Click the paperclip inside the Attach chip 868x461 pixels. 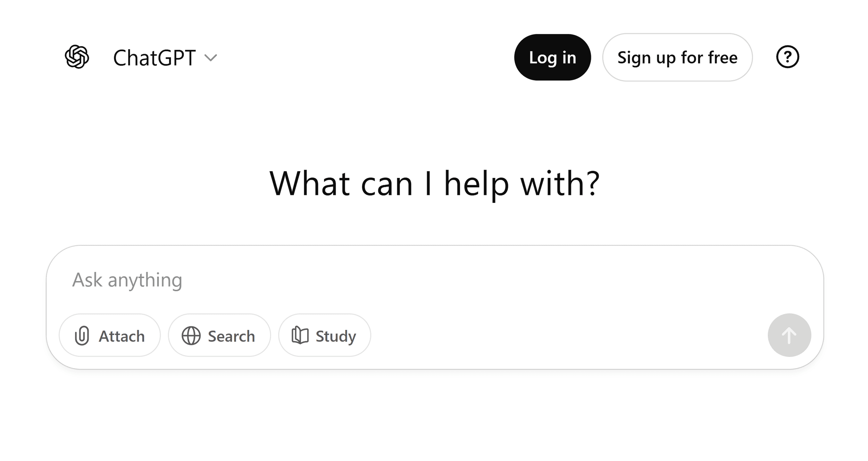tap(82, 335)
